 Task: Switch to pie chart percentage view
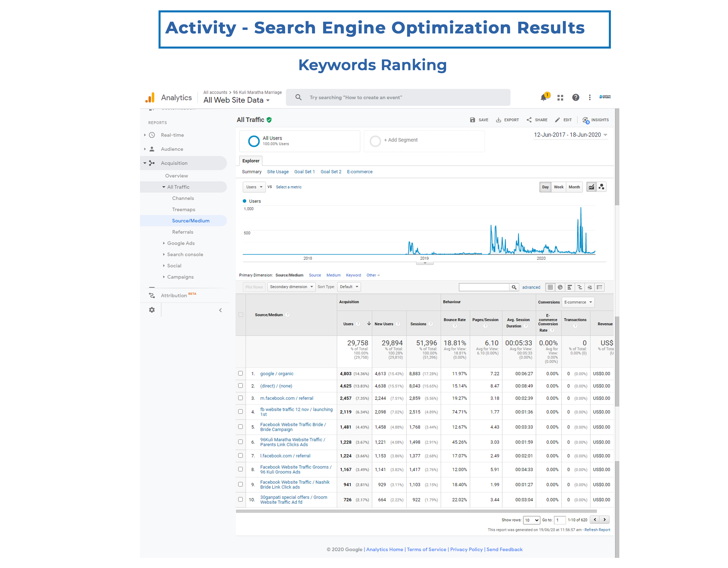560,287
